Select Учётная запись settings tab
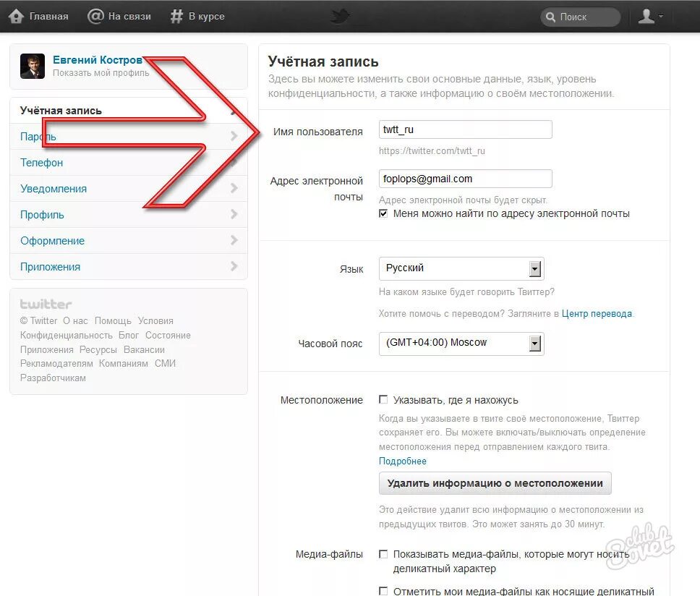 [129, 110]
